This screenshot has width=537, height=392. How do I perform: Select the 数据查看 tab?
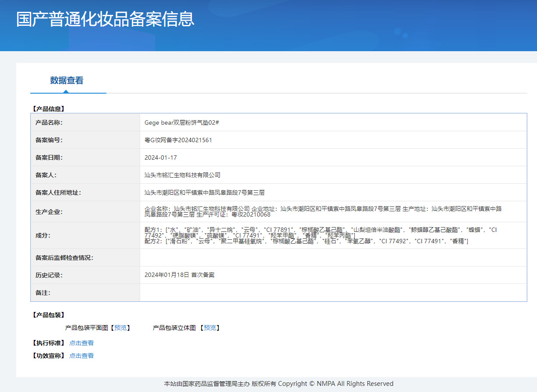[x=67, y=80]
